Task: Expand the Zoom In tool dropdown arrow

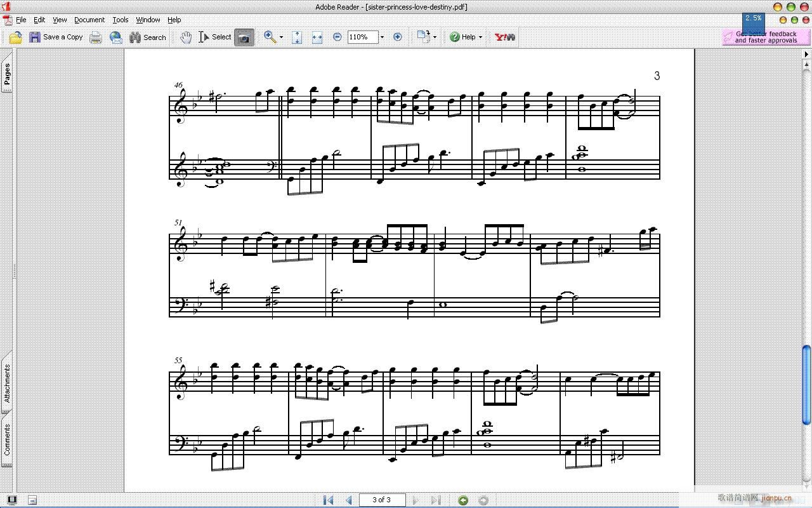Action: click(x=281, y=37)
